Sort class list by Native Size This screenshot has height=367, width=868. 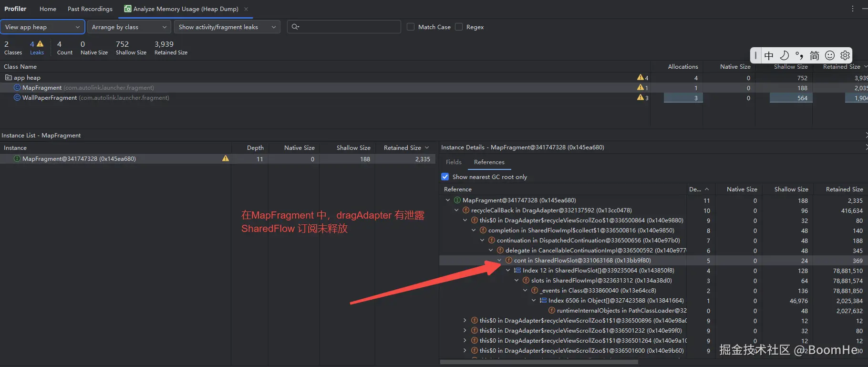click(x=735, y=66)
